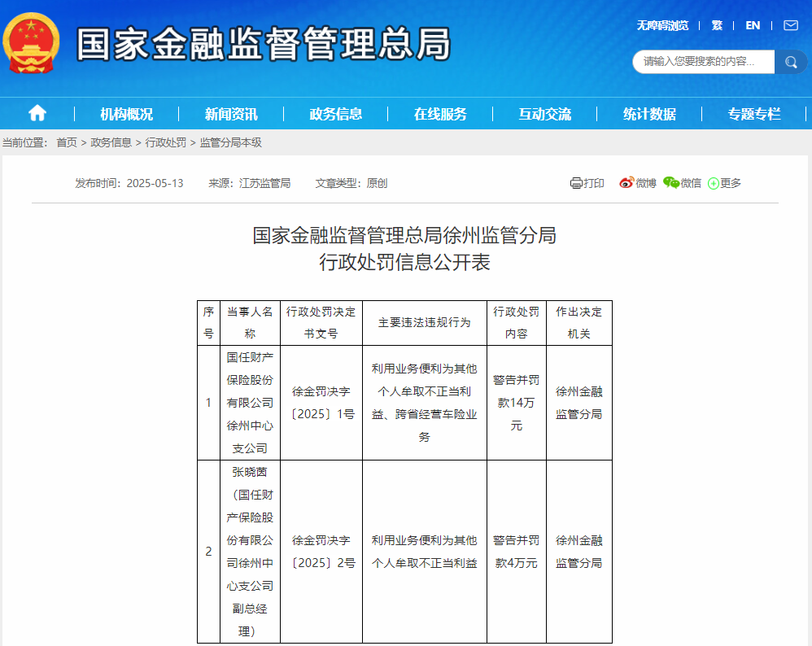
Task: Click the 国家金融监督管理总局 site title
Action: click(264, 44)
